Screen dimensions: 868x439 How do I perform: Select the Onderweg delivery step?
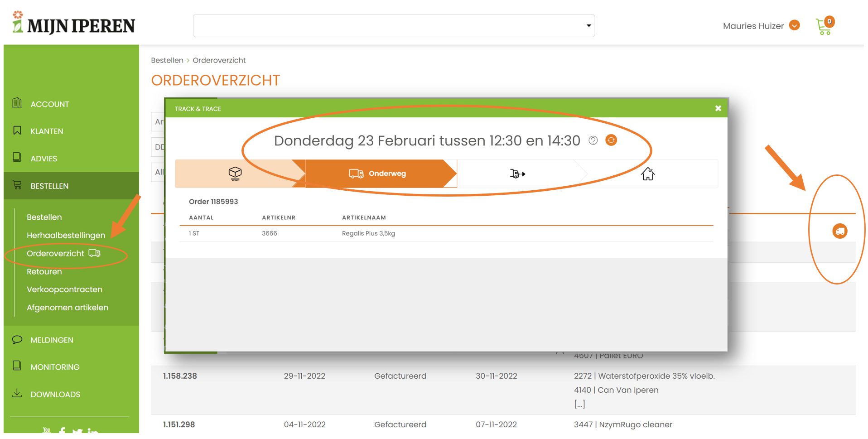click(378, 174)
